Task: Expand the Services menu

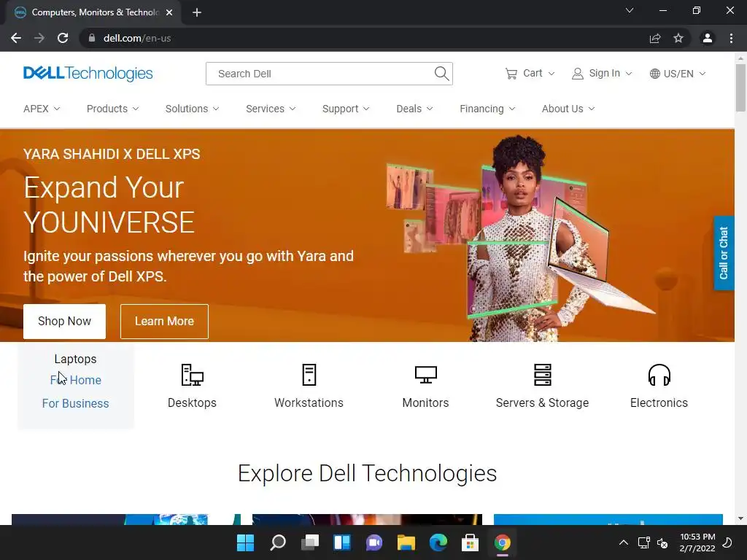Action: [x=271, y=109]
